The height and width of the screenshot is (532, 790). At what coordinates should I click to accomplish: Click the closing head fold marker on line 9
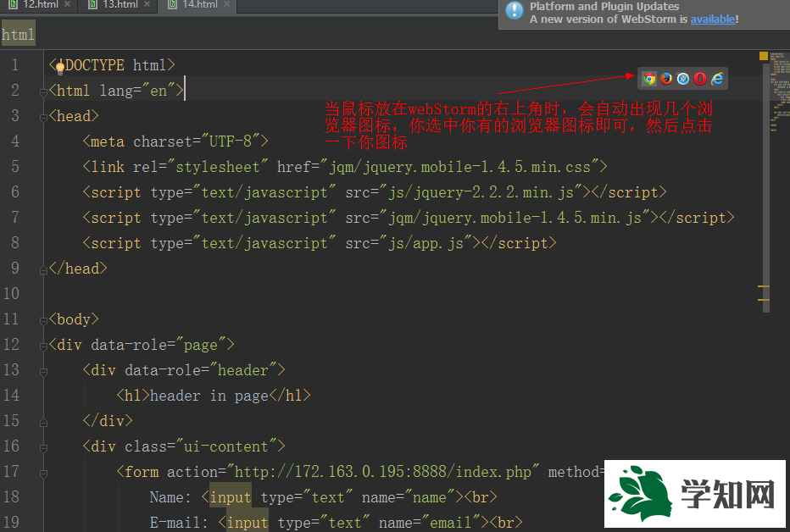point(43,270)
